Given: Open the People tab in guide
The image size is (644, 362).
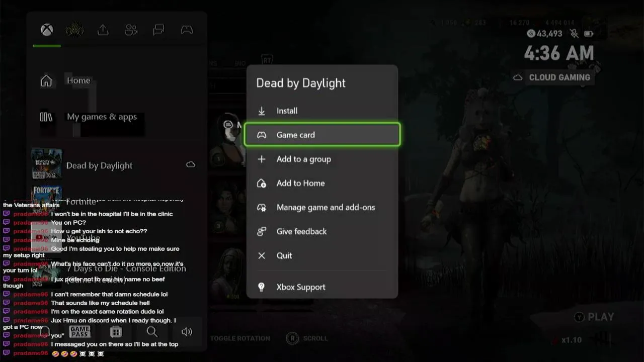Looking at the screenshot, I should [x=131, y=30].
